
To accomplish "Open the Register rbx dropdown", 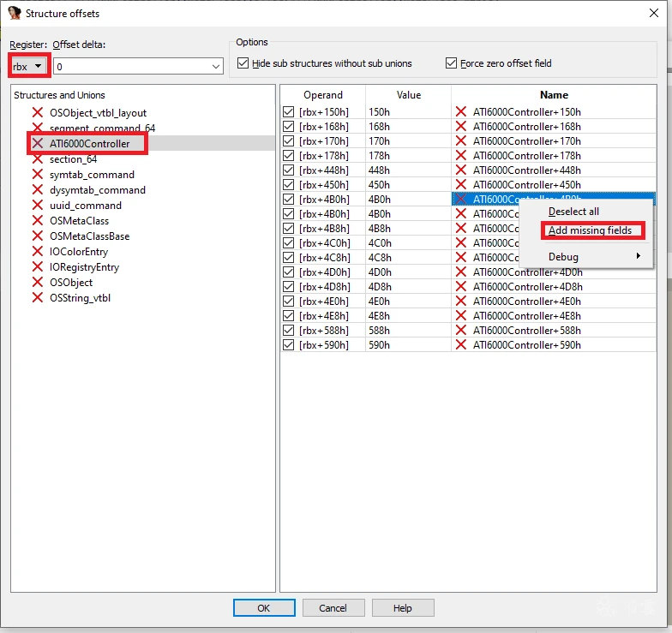I will pyautogui.click(x=29, y=67).
